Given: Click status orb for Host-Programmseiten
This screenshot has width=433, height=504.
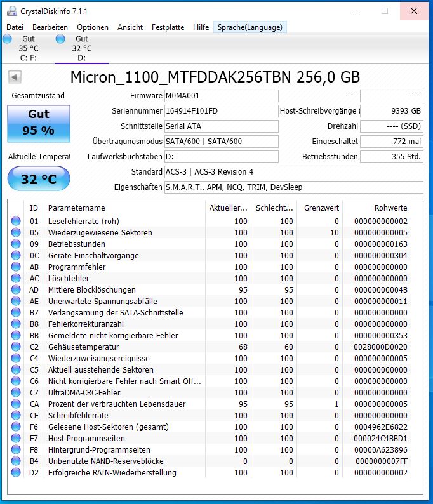Looking at the screenshot, I should tap(16, 438).
